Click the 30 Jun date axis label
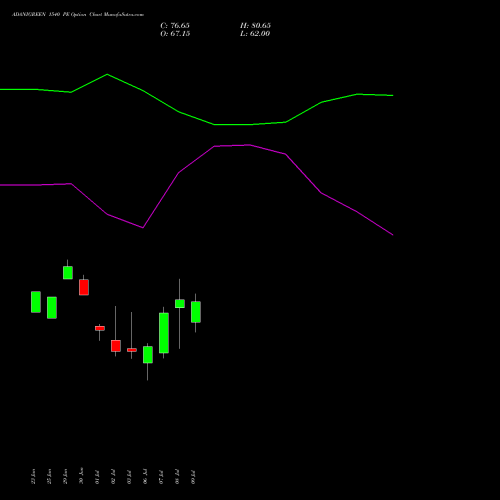 pyautogui.click(x=81, y=476)
